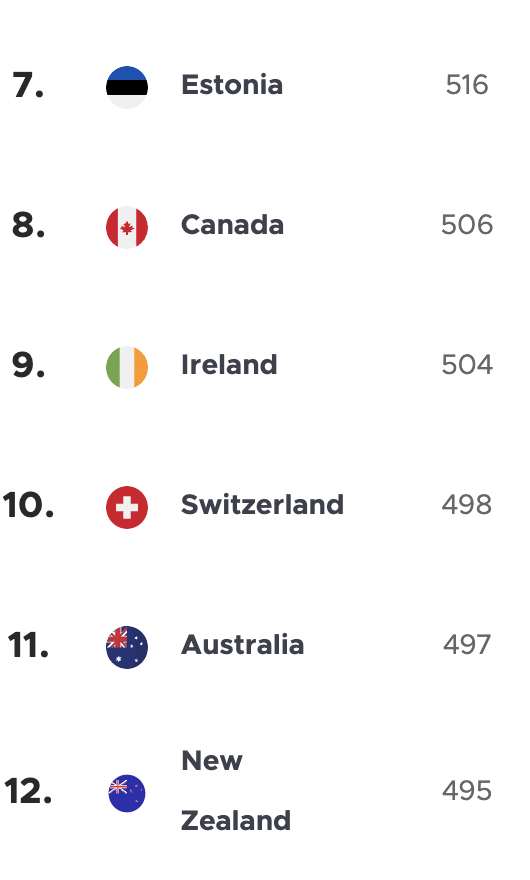530x880 pixels.
Task: Click the rank number 7.
Action: (x=28, y=85)
